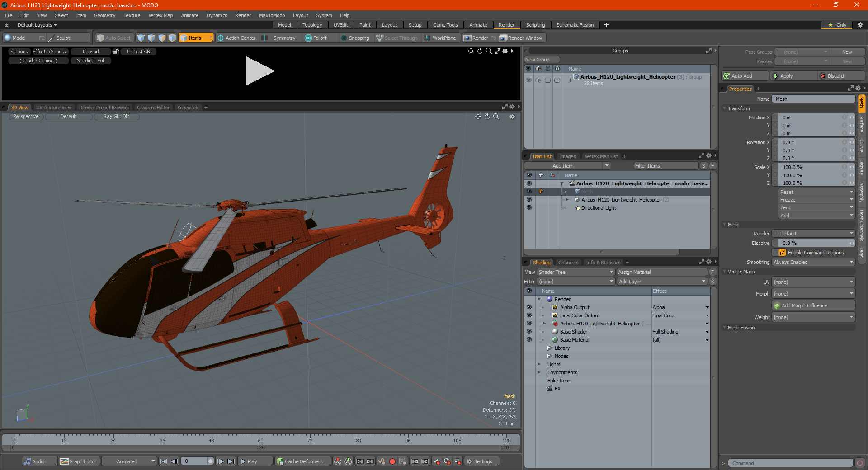Screen dimensions: 868x470
Task: Open Add Layer dropdown
Action: (662, 282)
